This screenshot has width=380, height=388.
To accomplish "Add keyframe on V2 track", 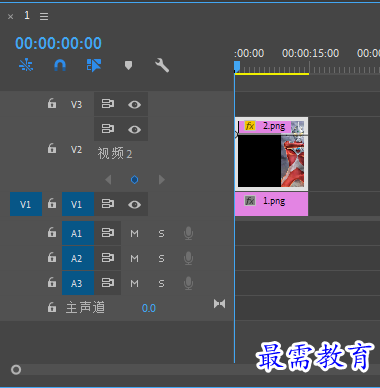I will pos(134,180).
